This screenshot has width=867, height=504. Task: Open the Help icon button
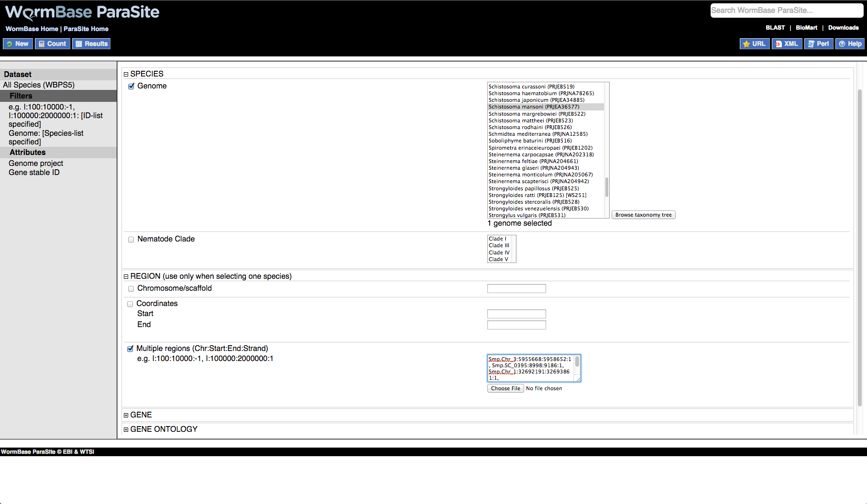pos(850,44)
